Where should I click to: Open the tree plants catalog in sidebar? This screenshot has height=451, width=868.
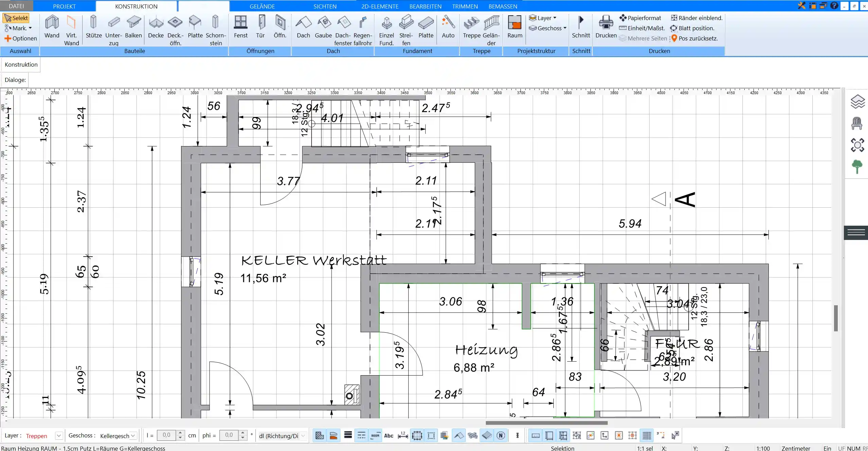coord(857,167)
